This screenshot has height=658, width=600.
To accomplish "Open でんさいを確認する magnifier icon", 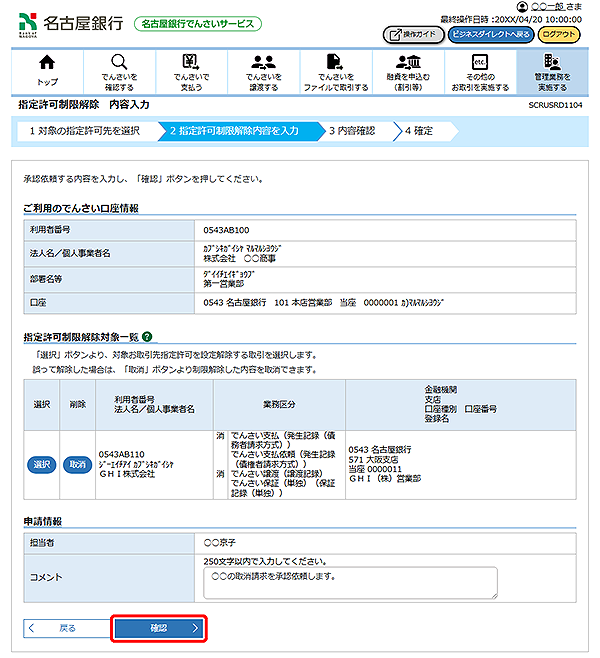I will pos(119,63).
